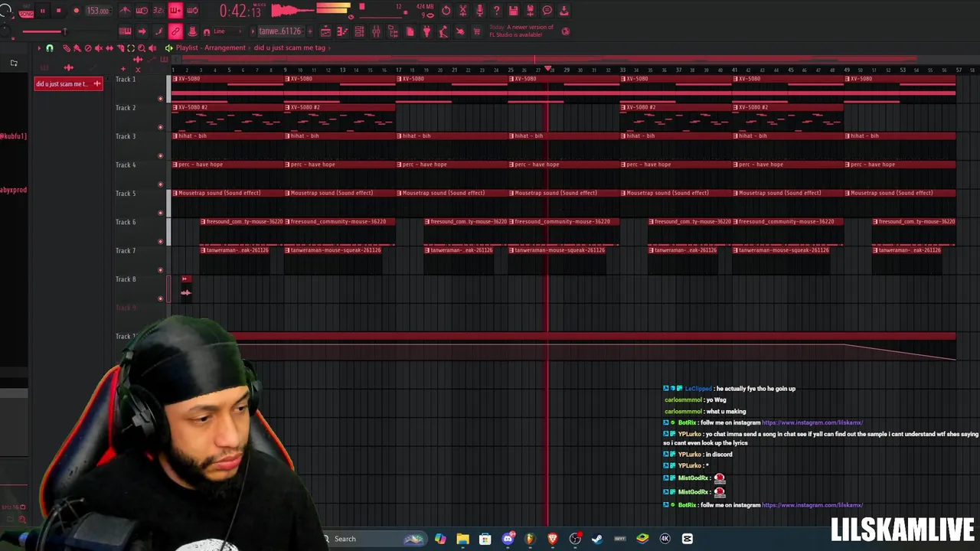Viewport: 980px width, 551px height.
Task: Open the Piano roll window icon
Action: pos(342,31)
